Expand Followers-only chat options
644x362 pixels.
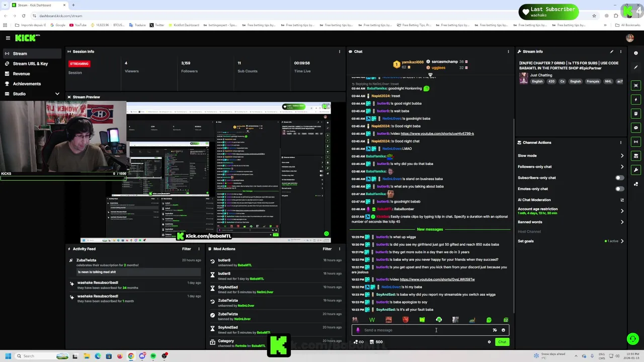[x=622, y=166]
